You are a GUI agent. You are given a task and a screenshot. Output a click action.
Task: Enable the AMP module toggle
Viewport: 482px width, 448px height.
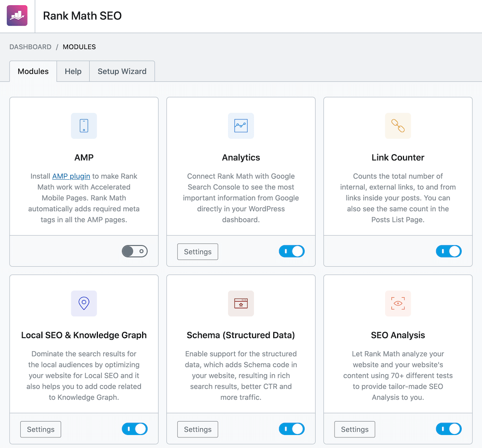pyautogui.click(x=134, y=251)
